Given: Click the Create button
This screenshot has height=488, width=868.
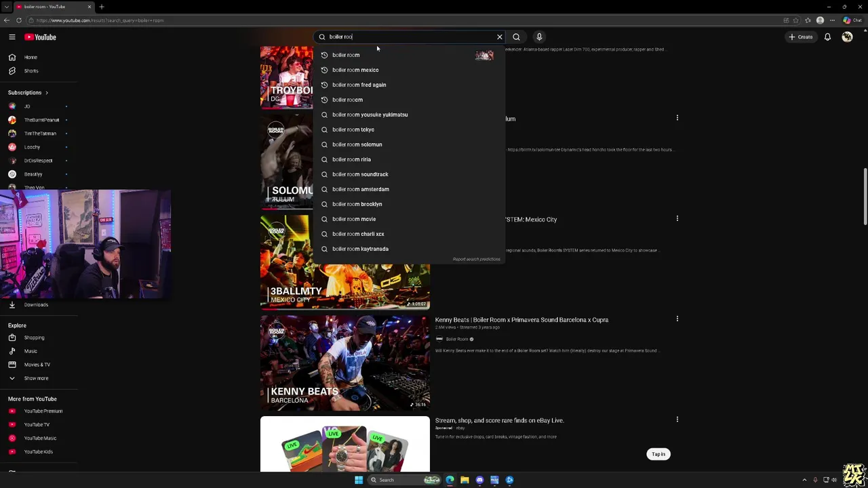Looking at the screenshot, I should point(801,37).
